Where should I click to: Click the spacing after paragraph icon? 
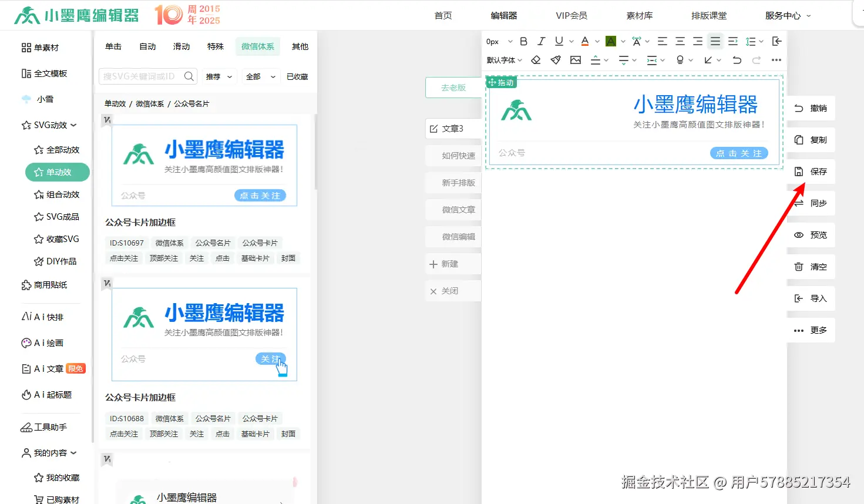624,60
